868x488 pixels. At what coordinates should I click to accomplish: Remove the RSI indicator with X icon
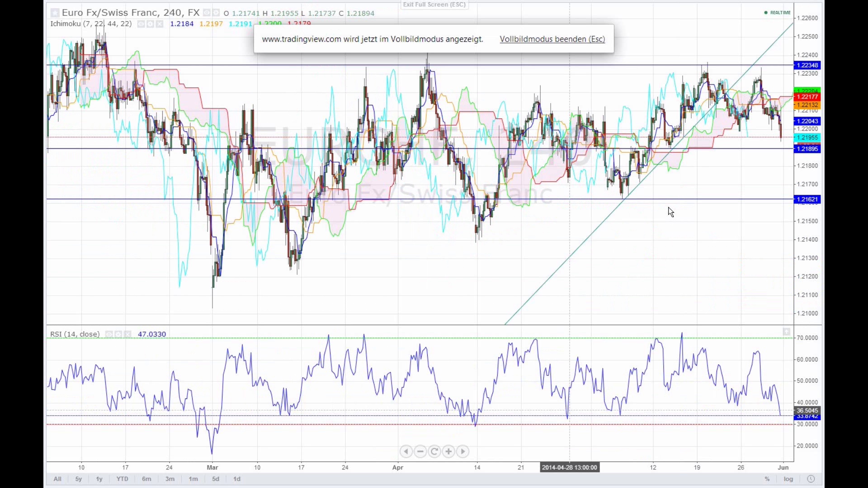tap(128, 334)
